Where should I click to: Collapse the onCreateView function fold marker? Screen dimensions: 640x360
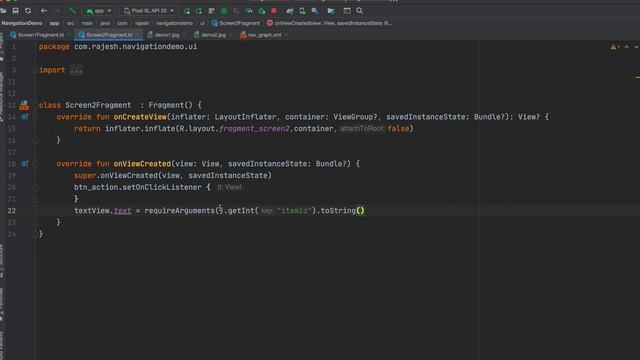coord(36,117)
